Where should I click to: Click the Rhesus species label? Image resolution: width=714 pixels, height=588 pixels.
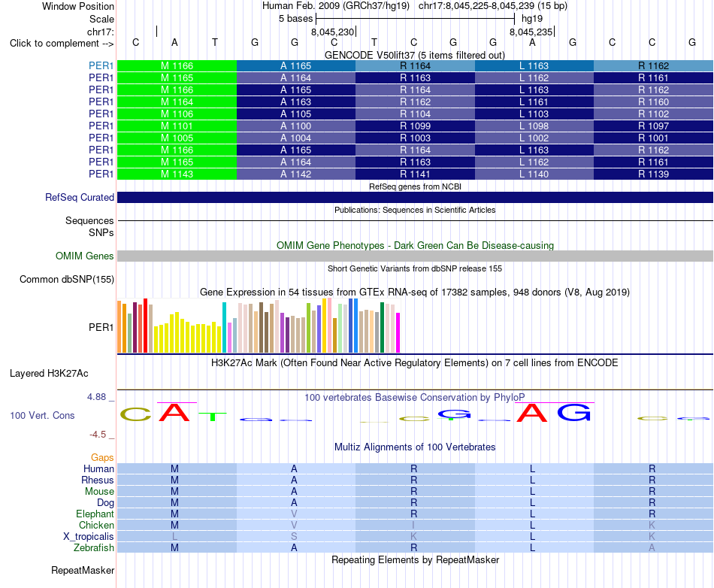coord(98,480)
